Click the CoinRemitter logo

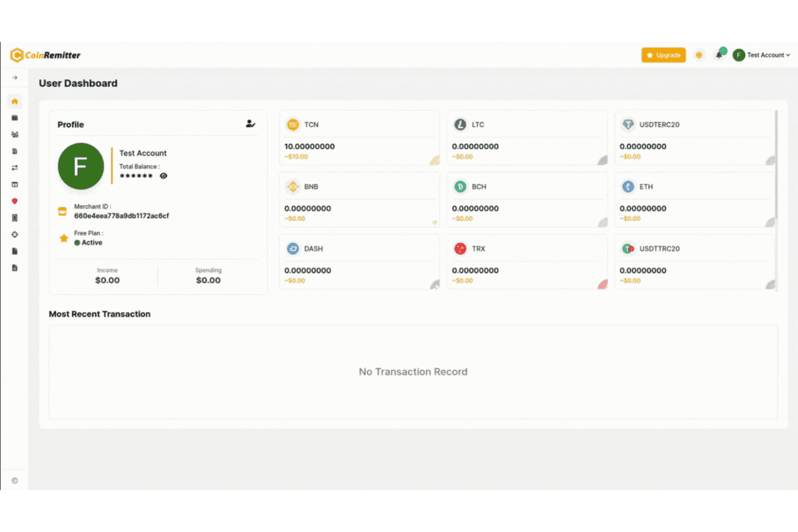point(45,55)
